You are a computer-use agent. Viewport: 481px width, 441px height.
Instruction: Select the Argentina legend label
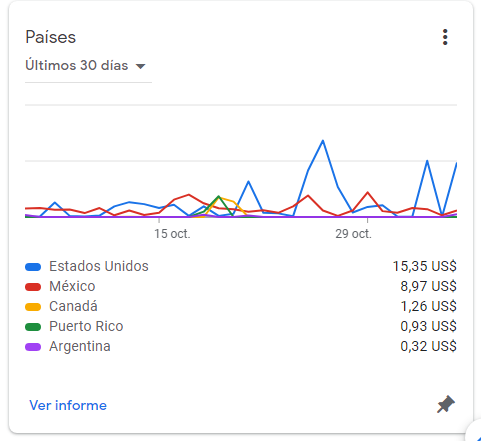[80, 346]
